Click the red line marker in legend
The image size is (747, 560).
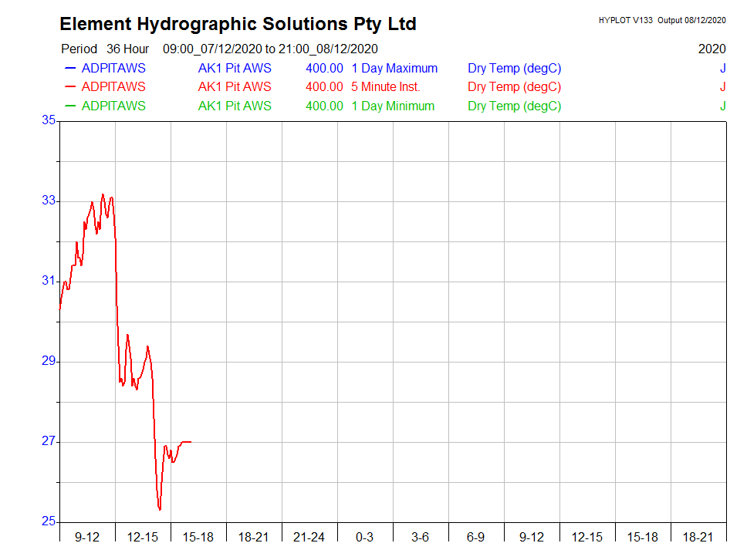click(70, 87)
